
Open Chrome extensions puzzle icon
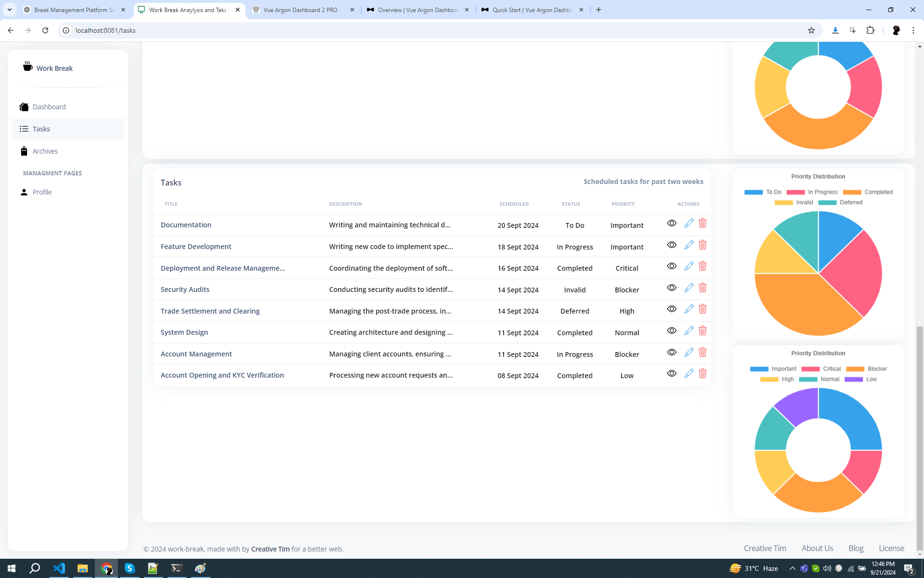[x=870, y=30]
